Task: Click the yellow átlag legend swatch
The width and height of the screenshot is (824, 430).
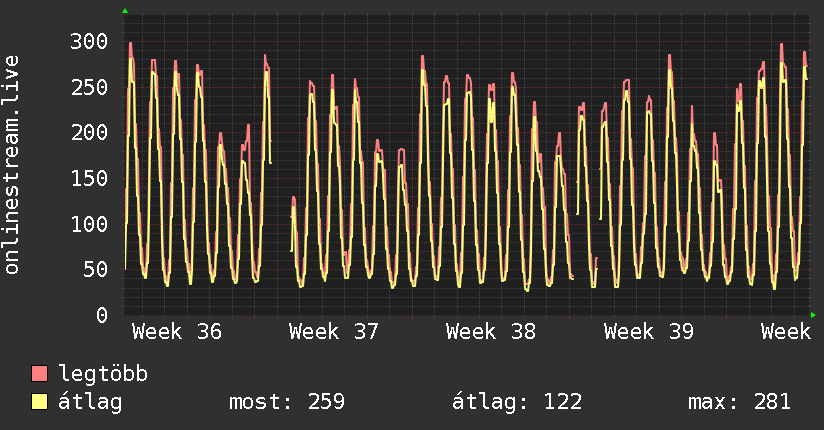Action: click(39, 402)
